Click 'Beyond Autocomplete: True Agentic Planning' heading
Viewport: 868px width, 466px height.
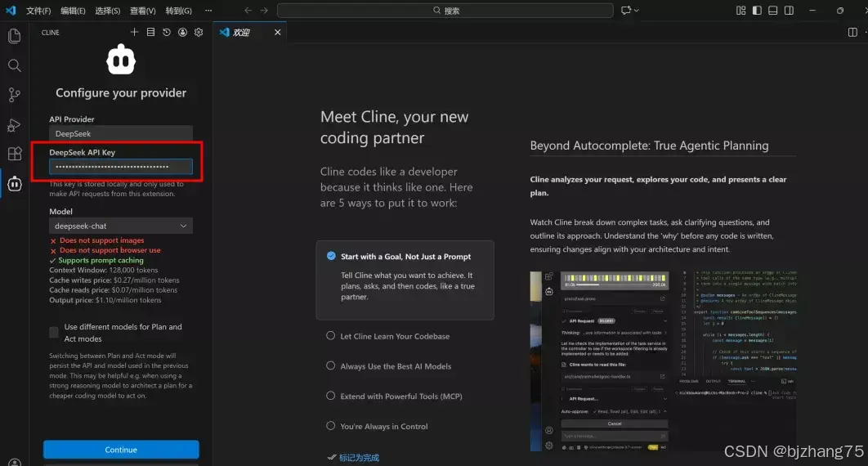click(x=649, y=146)
